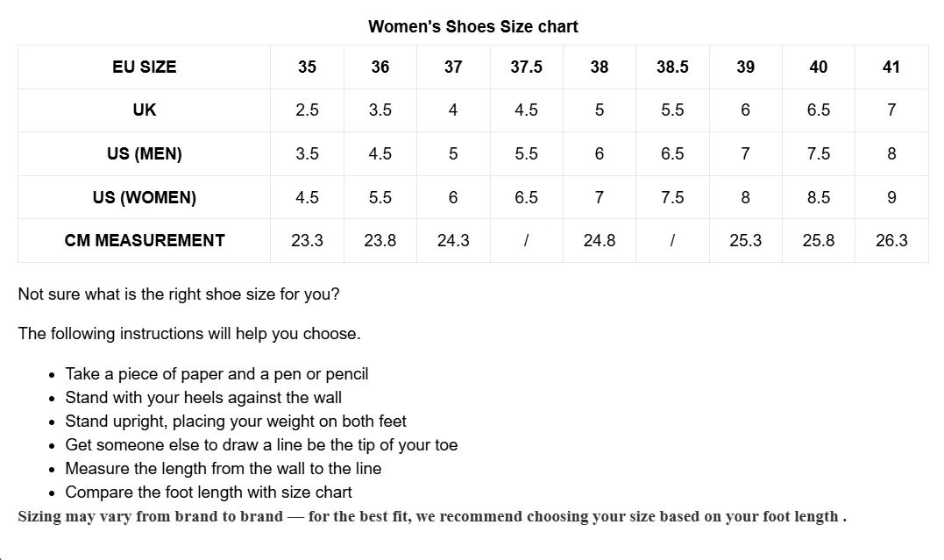Select EU size 37.5 column header

[526, 67]
